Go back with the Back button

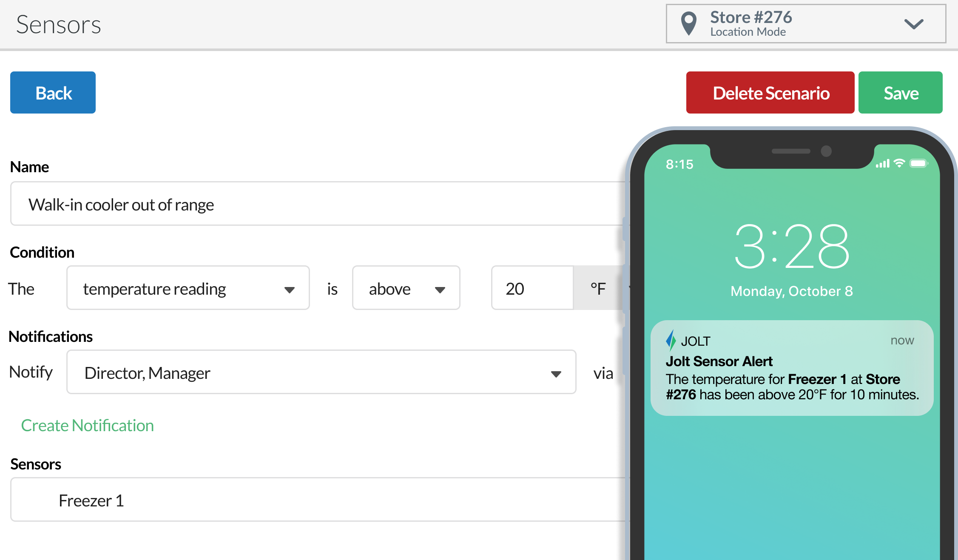tap(53, 92)
